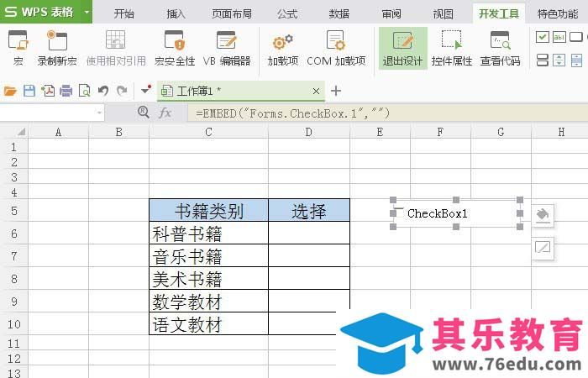Insert the scroll bar control

pyautogui.click(x=576, y=60)
